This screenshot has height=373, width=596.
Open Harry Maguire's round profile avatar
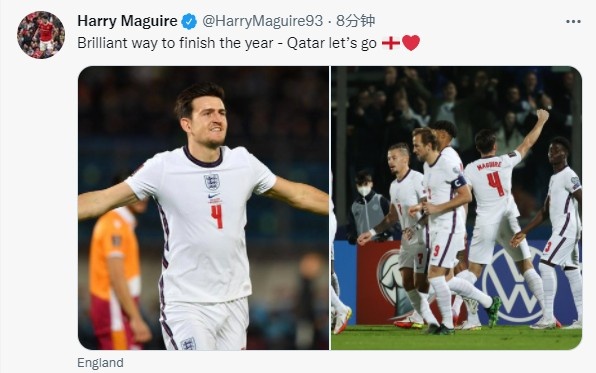[x=41, y=35]
